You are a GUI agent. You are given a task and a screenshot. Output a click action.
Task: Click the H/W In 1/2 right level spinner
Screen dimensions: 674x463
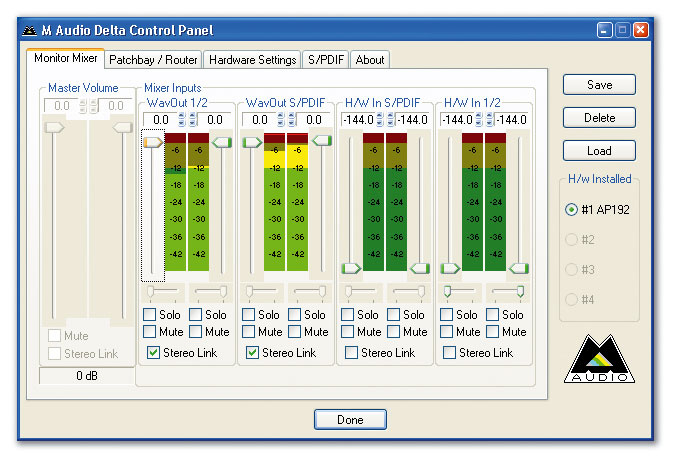point(490,120)
